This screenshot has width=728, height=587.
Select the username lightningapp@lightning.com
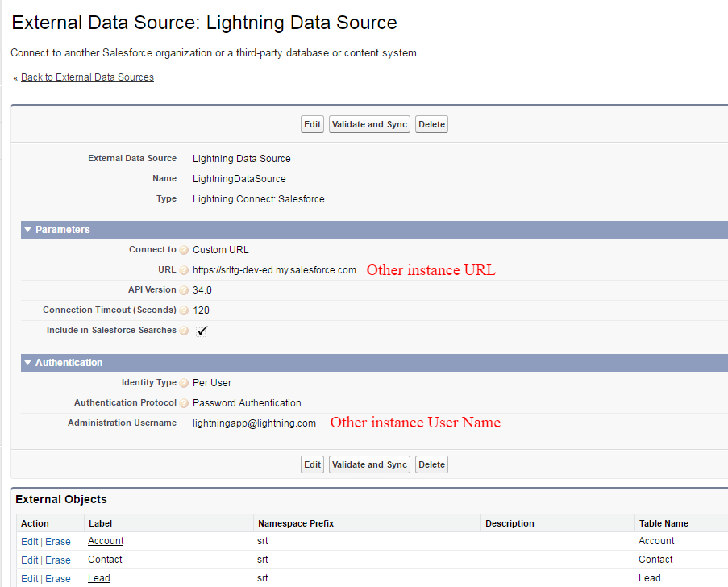pyautogui.click(x=255, y=423)
